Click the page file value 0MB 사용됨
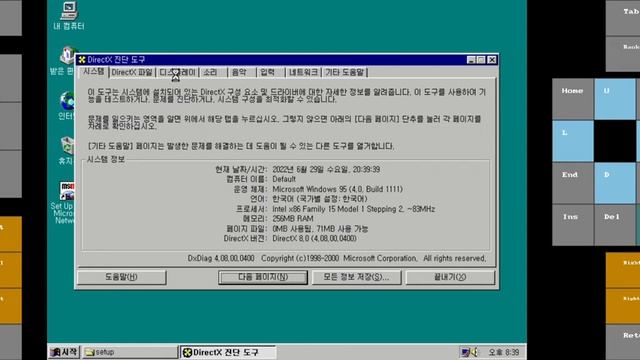 pyautogui.click(x=320, y=229)
